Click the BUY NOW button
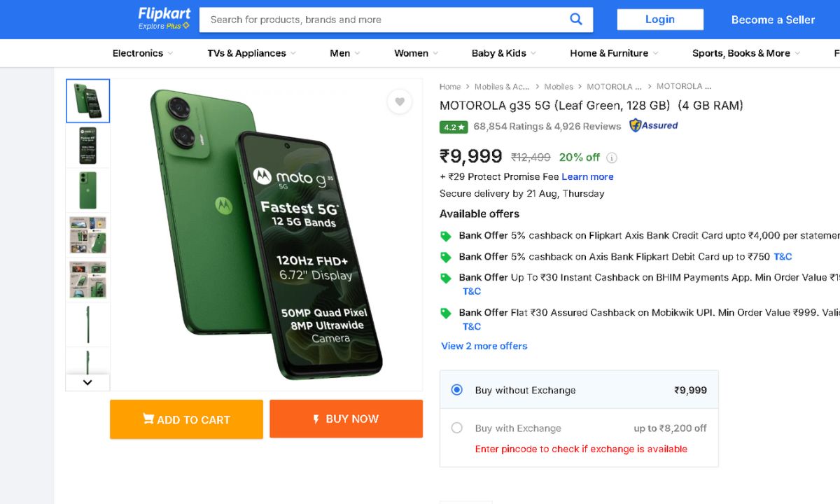 [x=346, y=419]
